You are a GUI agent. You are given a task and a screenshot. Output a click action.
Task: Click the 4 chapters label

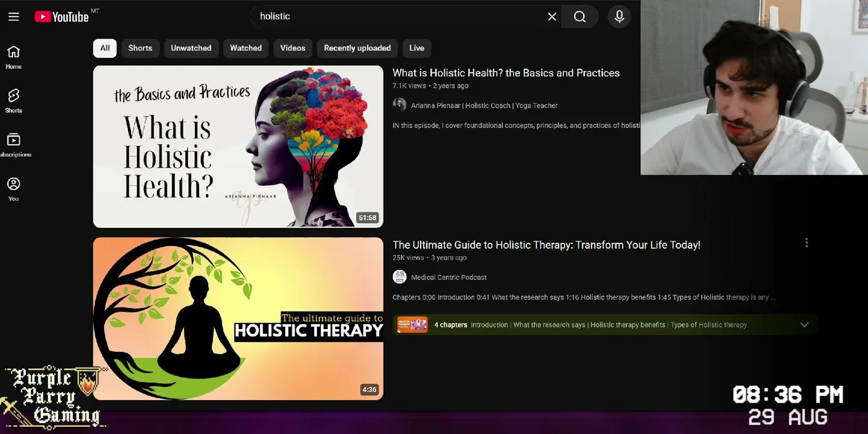451,325
